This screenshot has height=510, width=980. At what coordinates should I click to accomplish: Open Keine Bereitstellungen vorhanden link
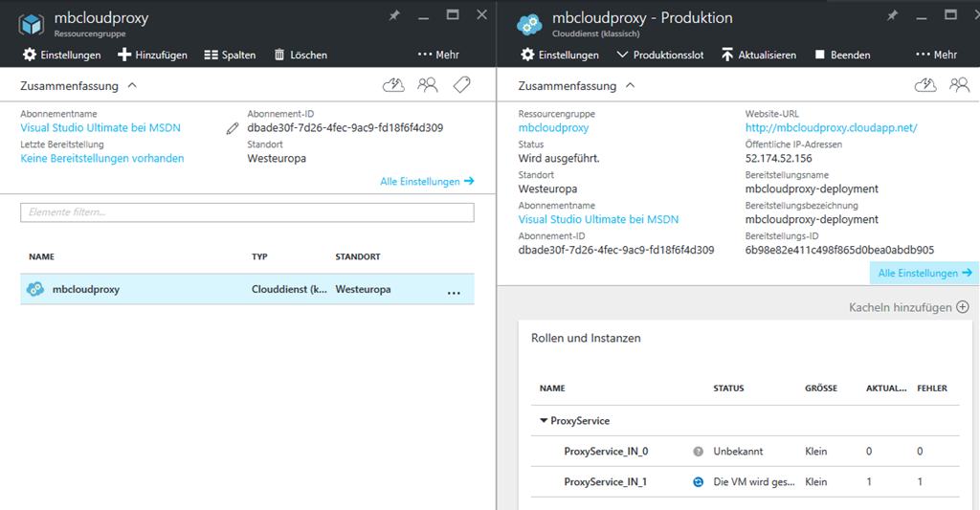tap(101, 158)
